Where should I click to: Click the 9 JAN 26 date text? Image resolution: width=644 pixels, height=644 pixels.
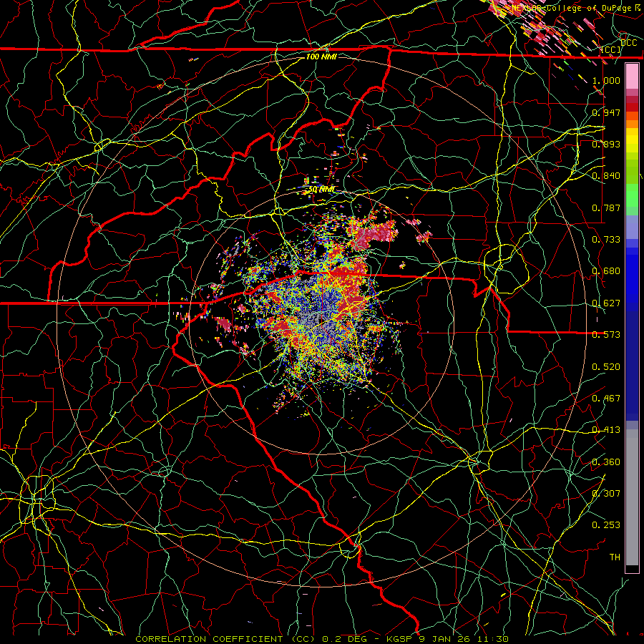tap(445, 639)
